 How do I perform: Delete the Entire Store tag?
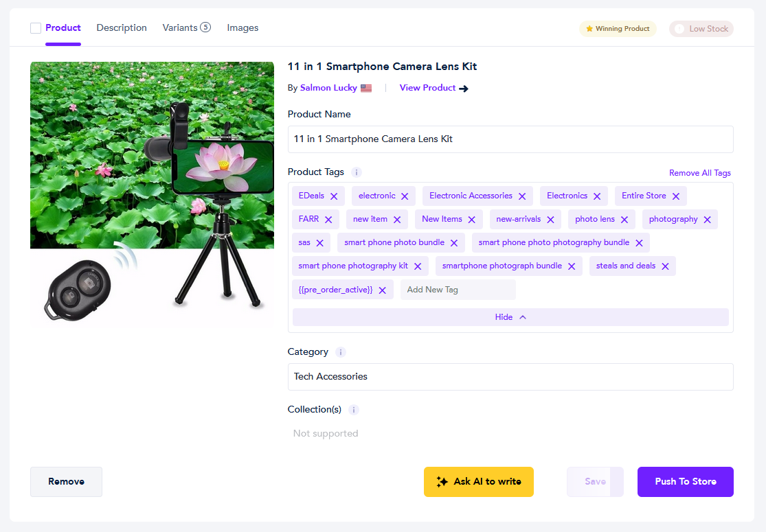click(x=675, y=196)
